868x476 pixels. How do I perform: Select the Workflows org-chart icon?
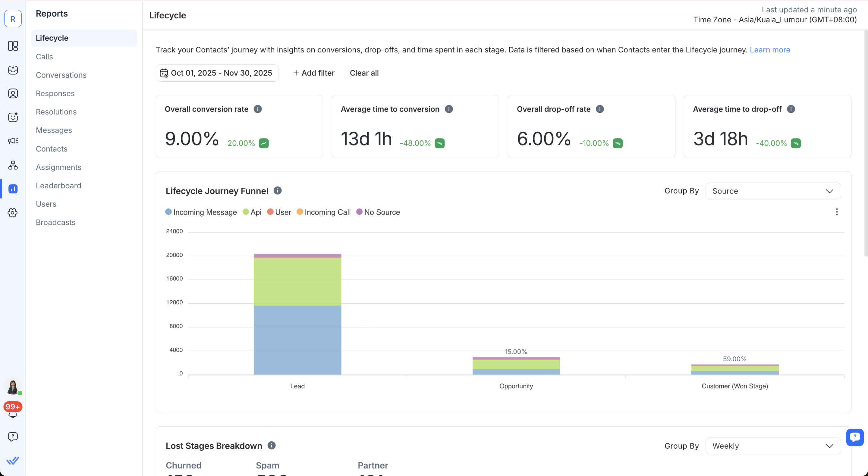(13, 165)
